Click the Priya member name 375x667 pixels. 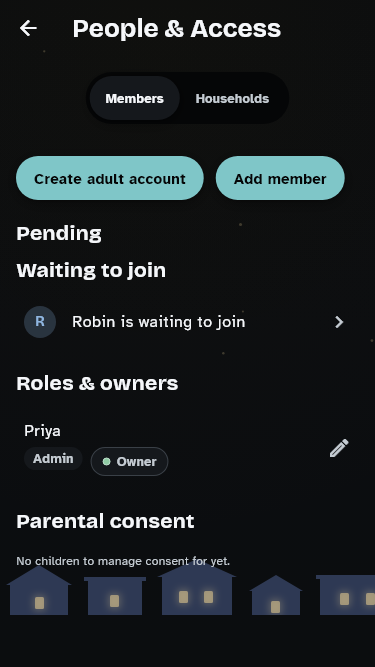[42, 431]
